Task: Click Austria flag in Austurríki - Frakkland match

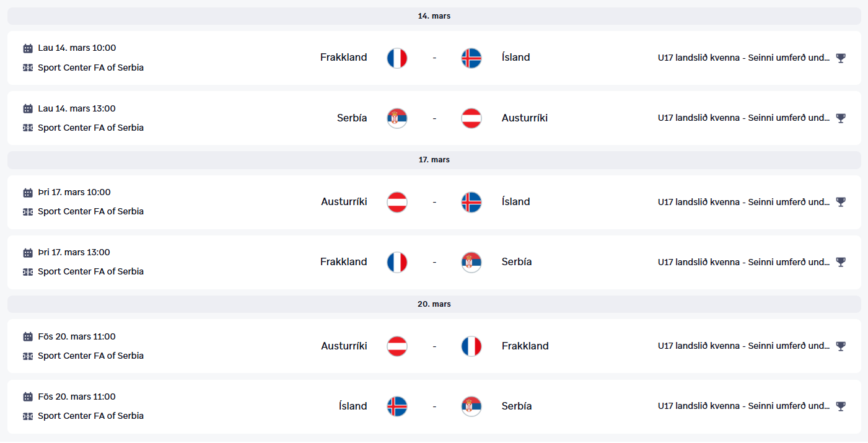Action: [397, 346]
